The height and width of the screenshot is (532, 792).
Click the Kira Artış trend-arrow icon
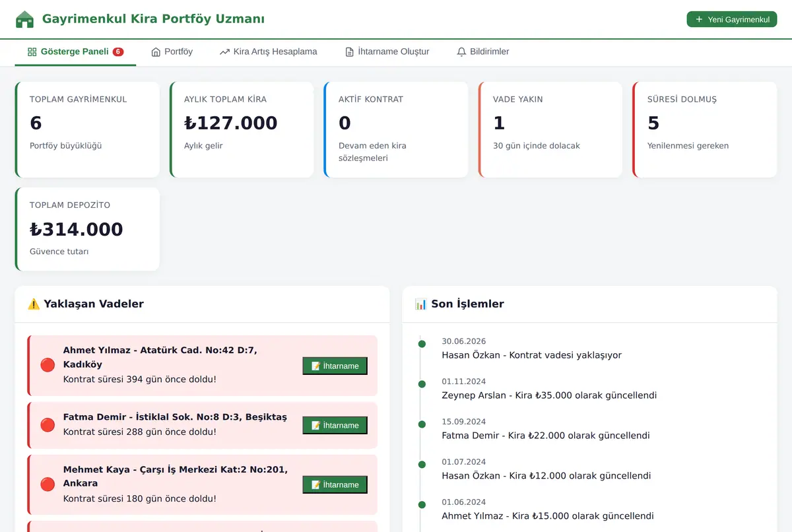pos(224,51)
